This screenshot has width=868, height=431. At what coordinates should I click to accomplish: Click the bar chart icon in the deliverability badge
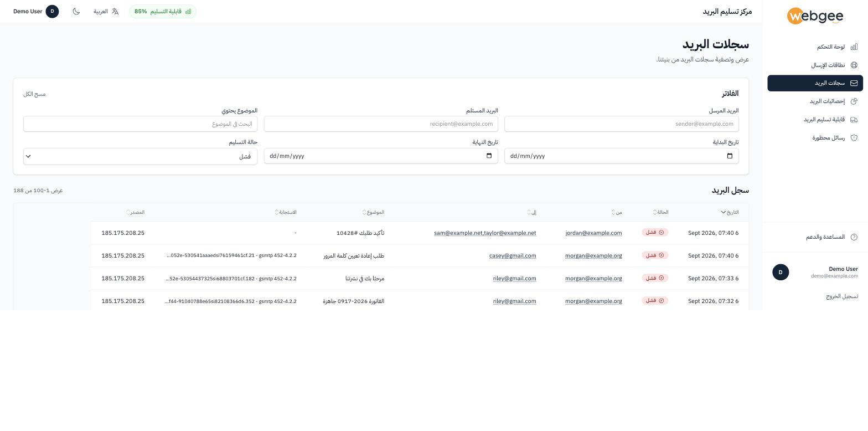pyautogui.click(x=188, y=12)
